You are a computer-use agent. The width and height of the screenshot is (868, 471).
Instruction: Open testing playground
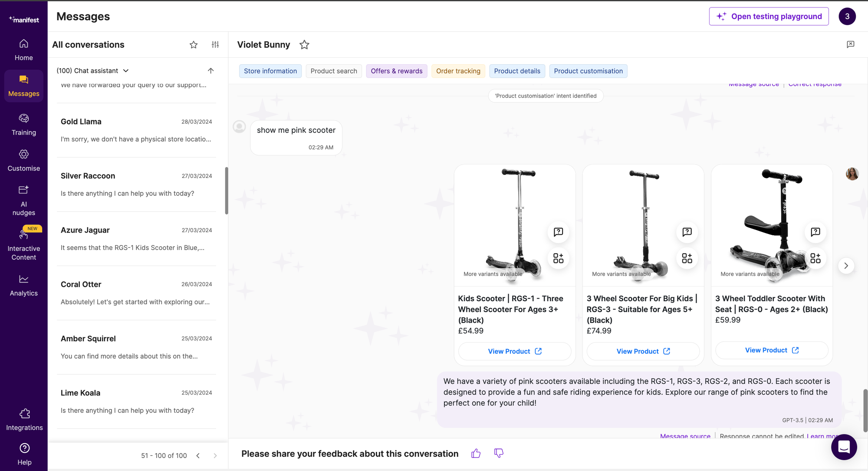click(769, 16)
